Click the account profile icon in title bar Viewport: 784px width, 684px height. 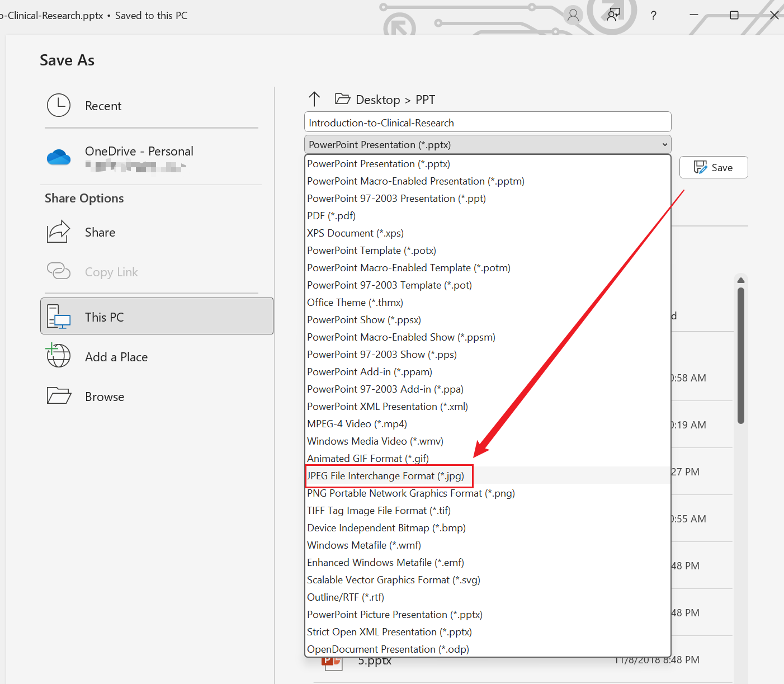pos(573,16)
